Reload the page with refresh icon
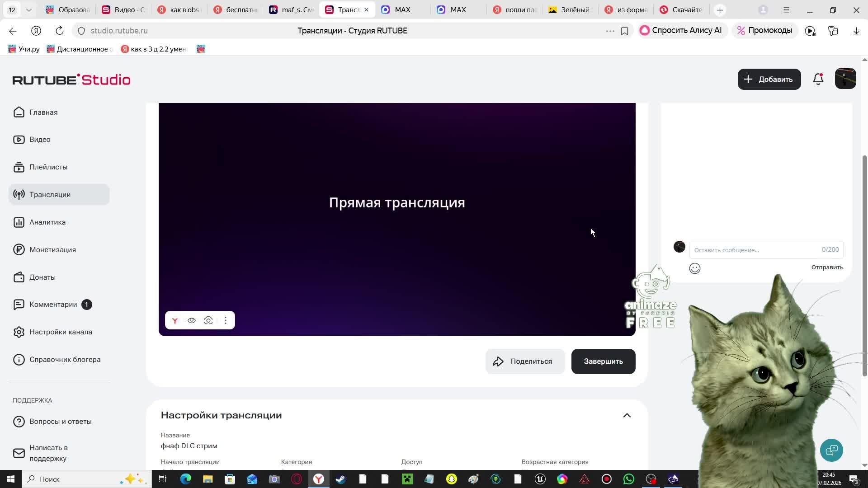This screenshot has height=488, width=868. click(x=59, y=31)
